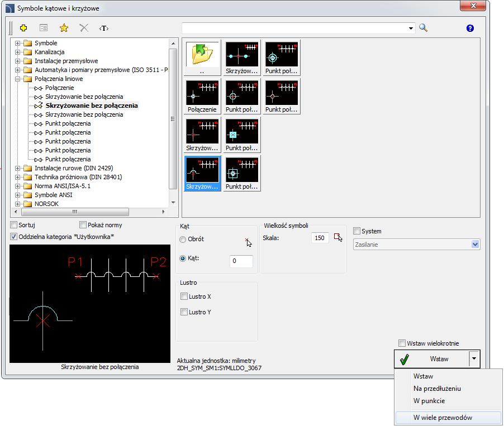Click the tree scroll-up arrow

173,44
